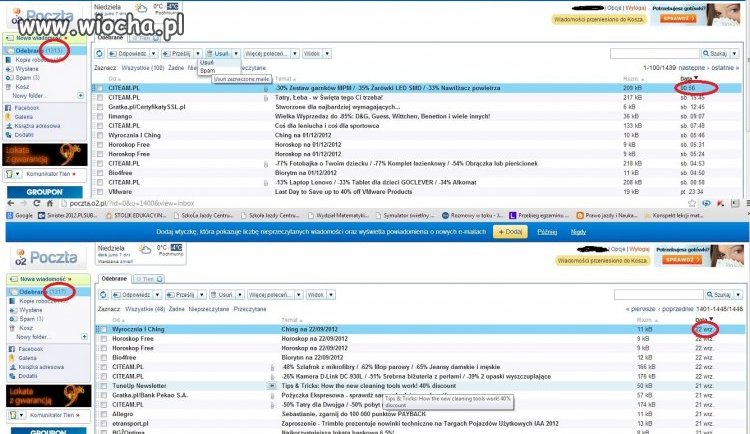
Task: Expand search options arrow next to top Szukaj
Action: click(734, 54)
